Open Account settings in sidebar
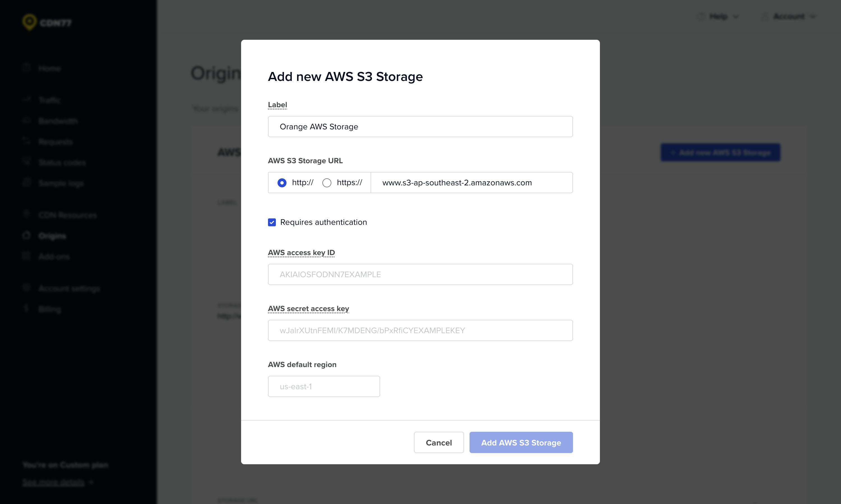The height and width of the screenshot is (504, 841). pyautogui.click(x=69, y=289)
